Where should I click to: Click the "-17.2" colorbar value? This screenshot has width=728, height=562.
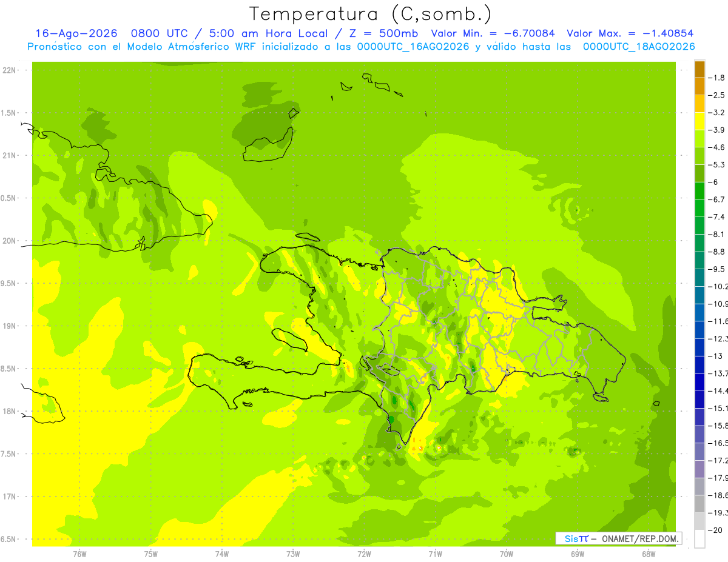point(718,461)
